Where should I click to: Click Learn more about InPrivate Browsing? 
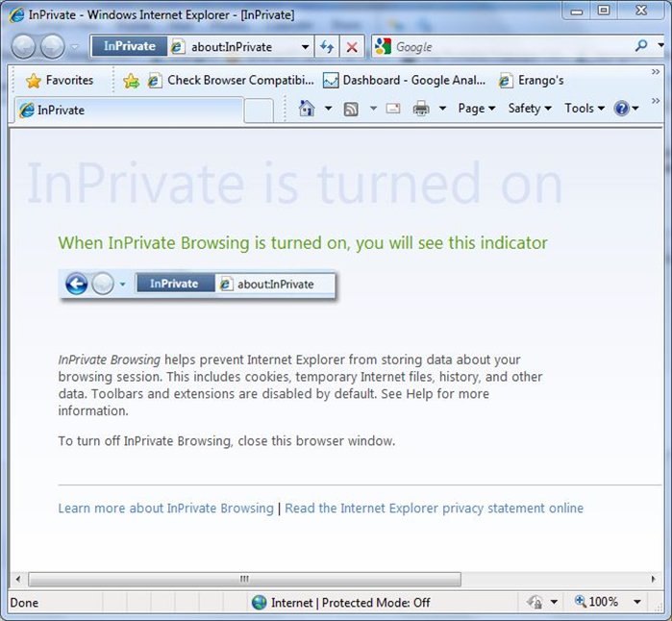point(166,509)
